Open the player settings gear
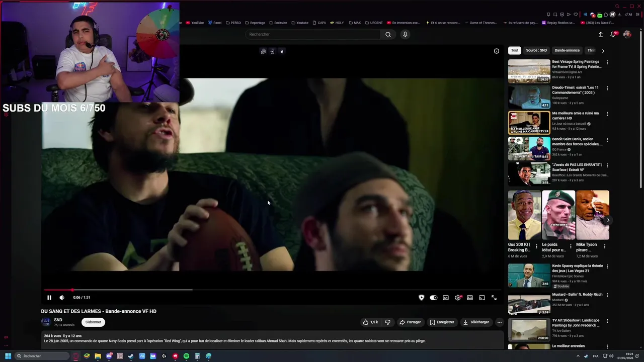 [x=458, y=298]
